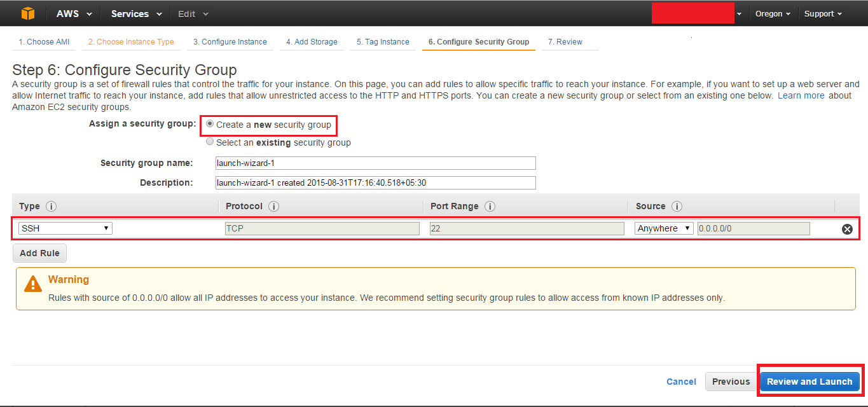Click the Port Range 22 field
The image size is (868, 407).
(527, 228)
